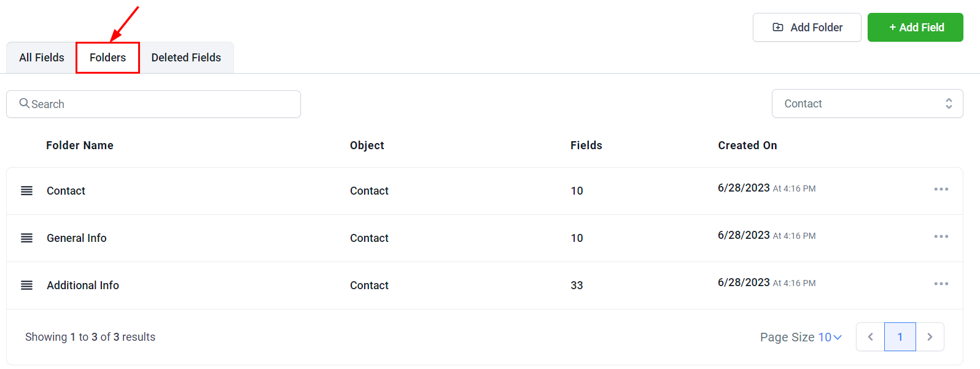This screenshot has width=980, height=369.
Task: Go to the next results page
Action: (x=930, y=336)
